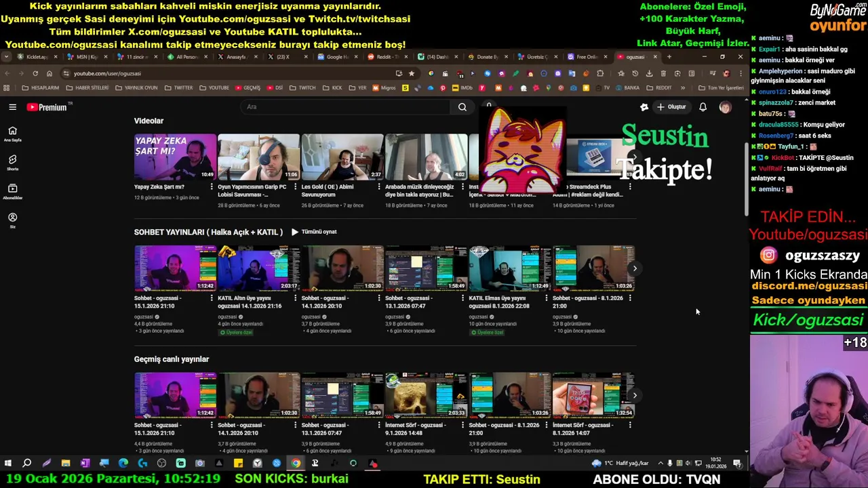This screenshot has height=488, width=868.
Task: Expand hidden system tray icons
Action: click(x=660, y=464)
